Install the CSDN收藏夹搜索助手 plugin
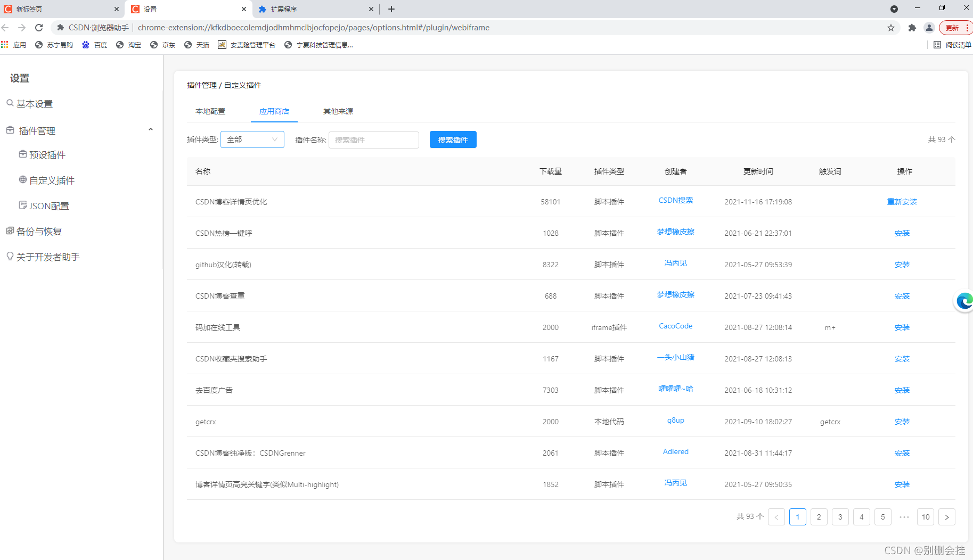Viewport: 973px width, 560px height. [x=902, y=359]
